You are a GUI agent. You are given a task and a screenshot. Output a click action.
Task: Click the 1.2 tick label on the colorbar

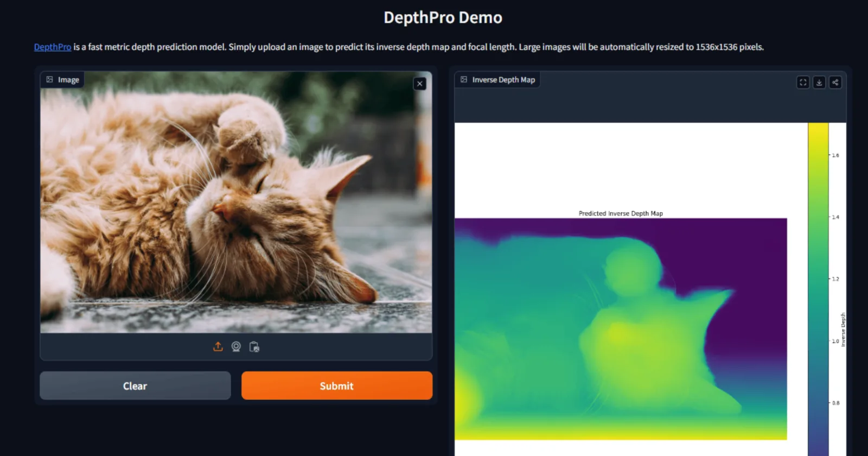835,279
